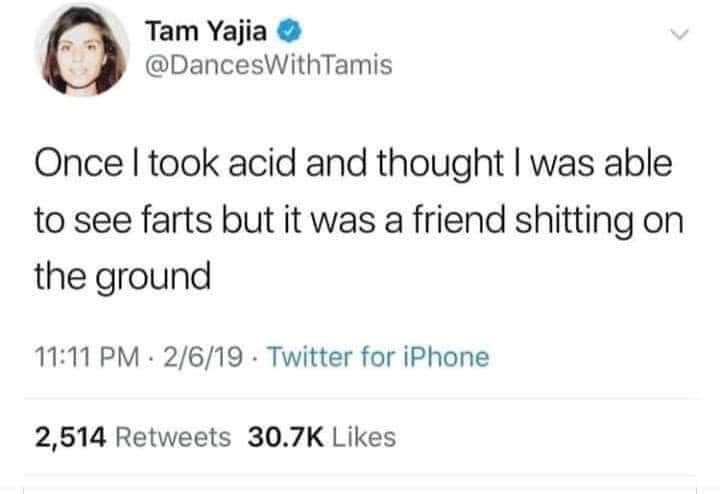Click the word "iPhone" in tweet source
Image resolution: width=720 pixels, height=494 pixels.
(x=454, y=356)
